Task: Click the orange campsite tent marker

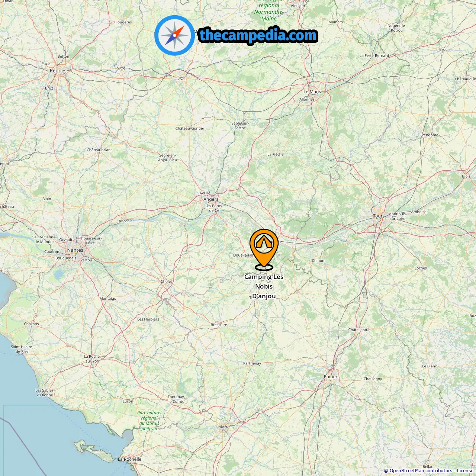Action: 264,249
